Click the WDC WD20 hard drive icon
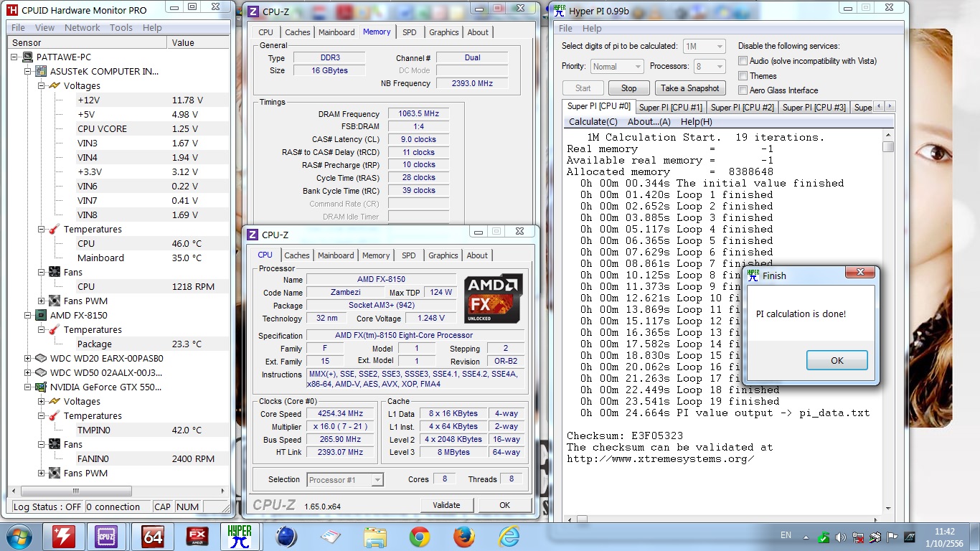The width and height of the screenshot is (980, 551). coord(42,359)
